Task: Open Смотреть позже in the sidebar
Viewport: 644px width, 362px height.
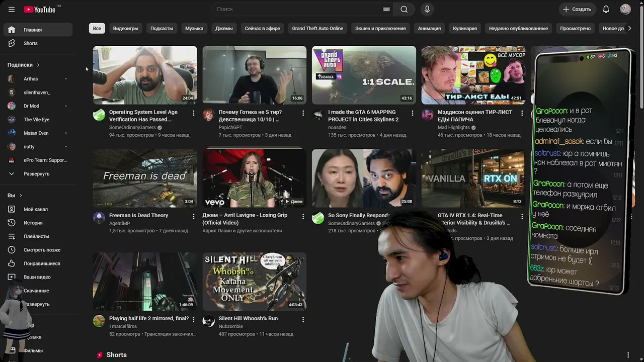Action: coord(38,250)
